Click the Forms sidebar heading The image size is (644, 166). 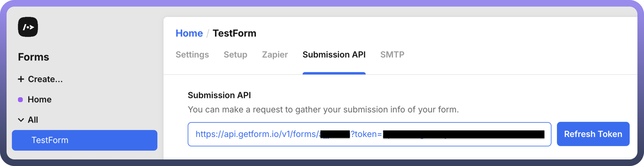(x=34, y=57)
